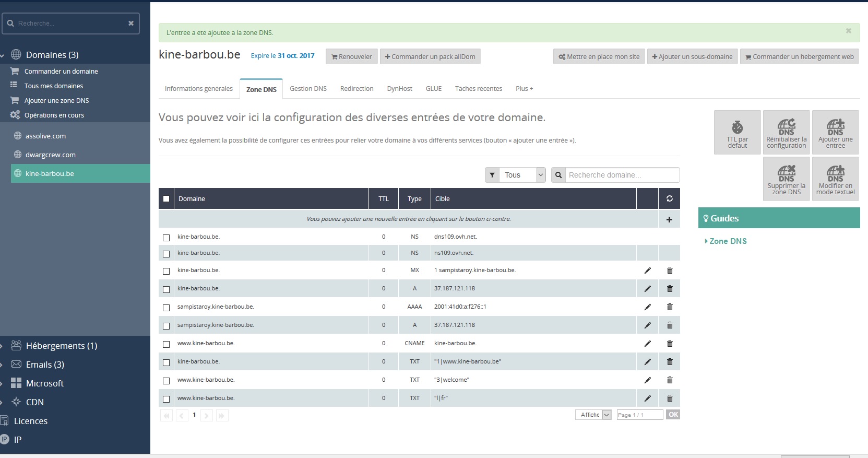
Task: Delete the MX record trash icon
Action: pos(670,271)
